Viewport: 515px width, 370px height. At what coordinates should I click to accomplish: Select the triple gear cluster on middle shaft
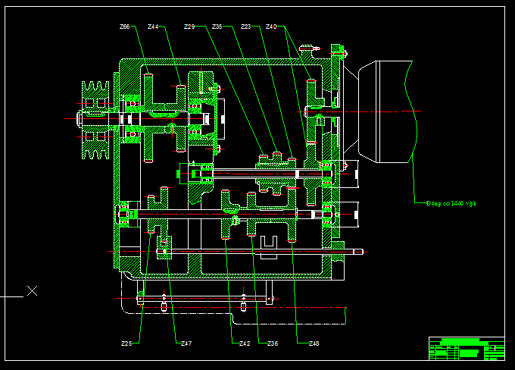[x=276, y=173]
